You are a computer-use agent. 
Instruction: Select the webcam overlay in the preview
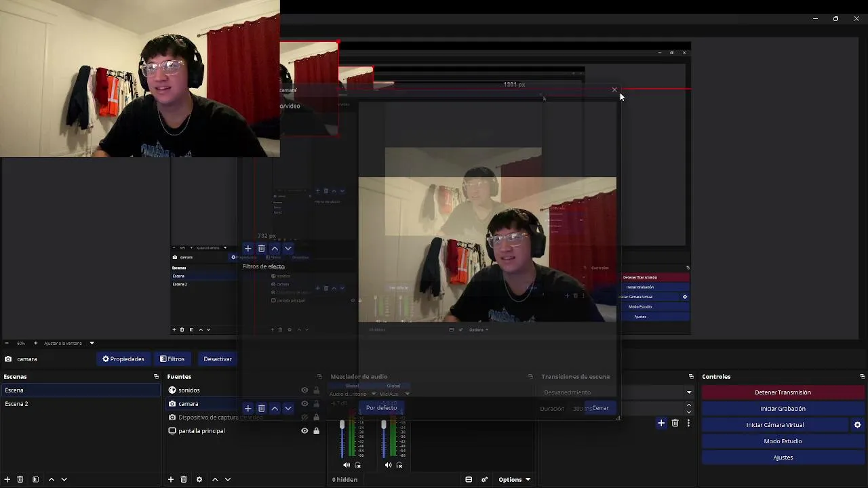point(140,79)
